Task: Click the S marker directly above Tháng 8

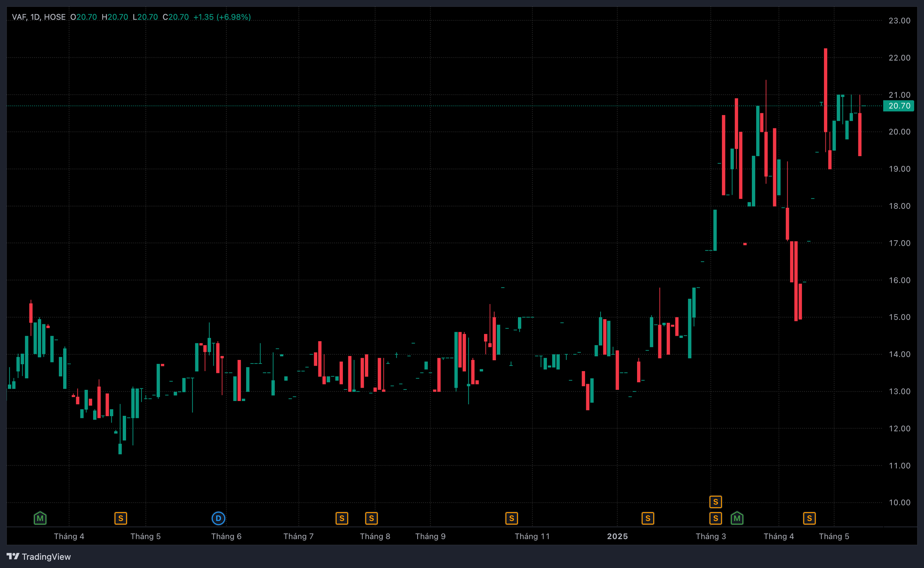Action: [371, 519]
